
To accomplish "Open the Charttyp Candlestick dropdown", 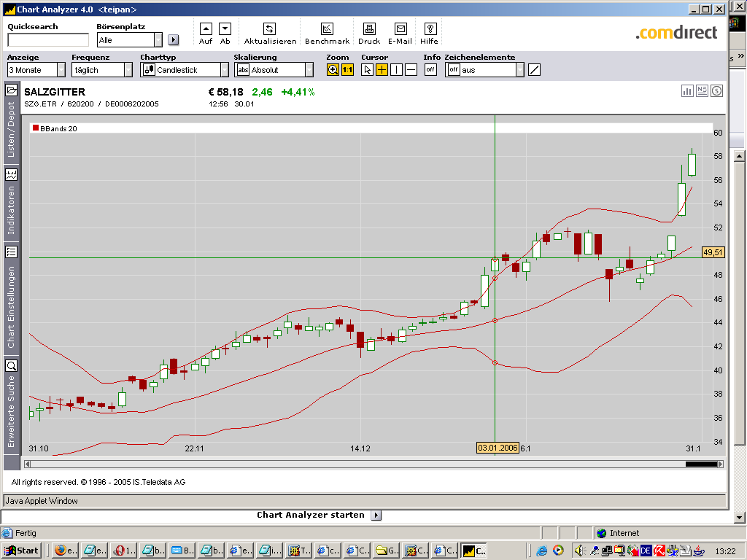I will (224, 70).
